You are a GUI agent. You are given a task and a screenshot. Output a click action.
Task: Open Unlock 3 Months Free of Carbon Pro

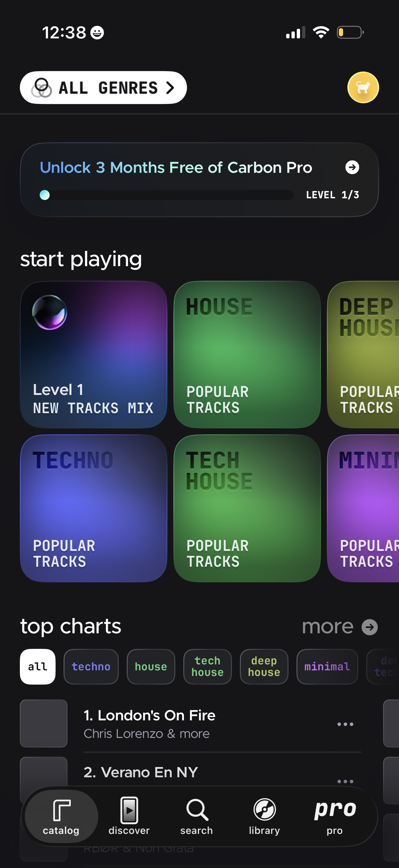tap(176, 167)
